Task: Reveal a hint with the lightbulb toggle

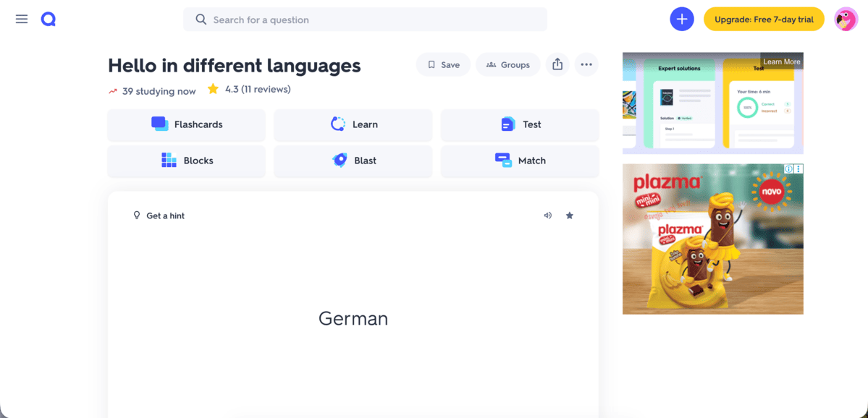Action: coord(159,215)
